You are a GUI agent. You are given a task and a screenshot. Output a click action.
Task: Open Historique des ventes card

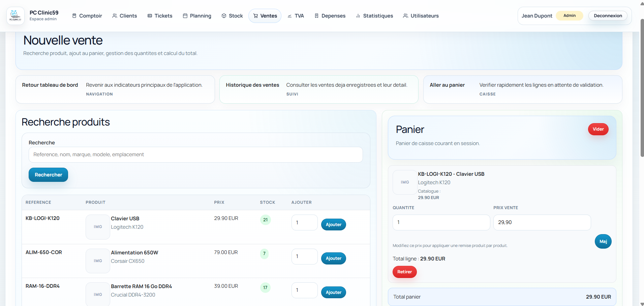pyautogui.click(x=319, y=89)
